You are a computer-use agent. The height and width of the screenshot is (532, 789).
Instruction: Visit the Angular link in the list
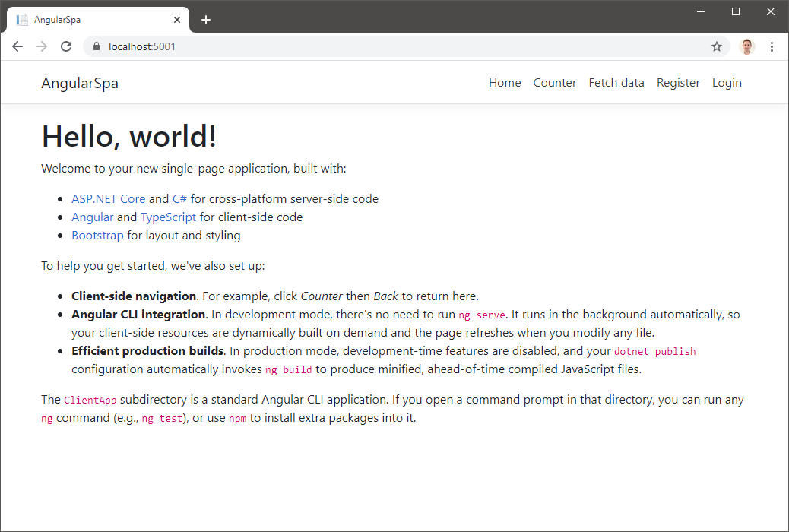point(92,217)
